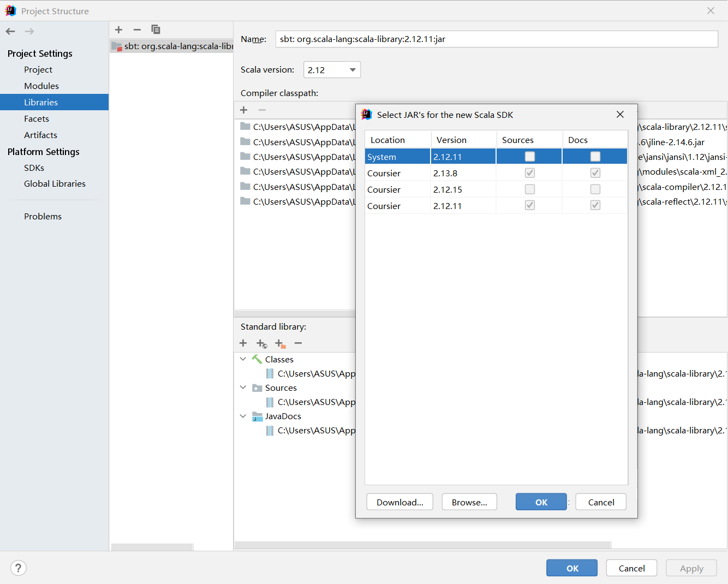Click Sources folder icon in tree
Screen dimensions: 728x584
tap(257, 388)
